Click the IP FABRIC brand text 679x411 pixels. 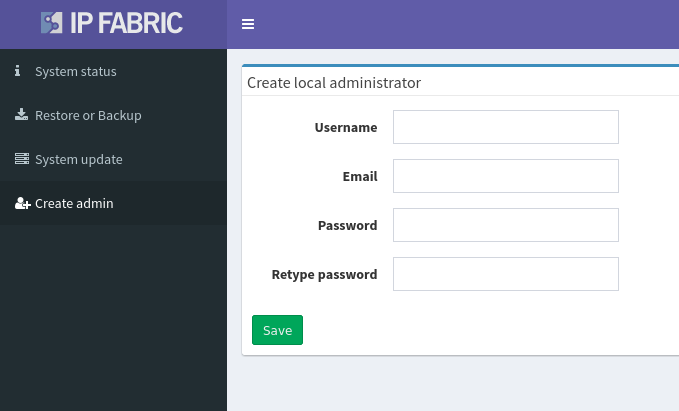coord(126,23)
